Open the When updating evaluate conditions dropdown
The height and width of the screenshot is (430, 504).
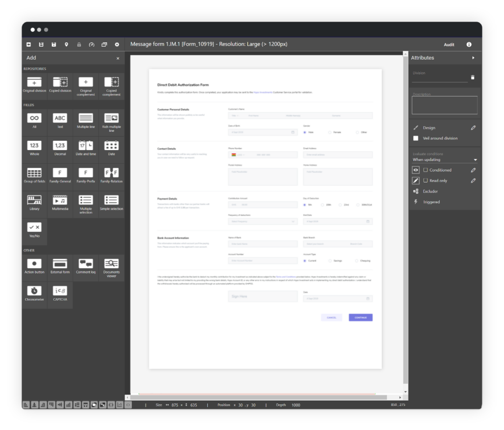[x=444, y=159]
